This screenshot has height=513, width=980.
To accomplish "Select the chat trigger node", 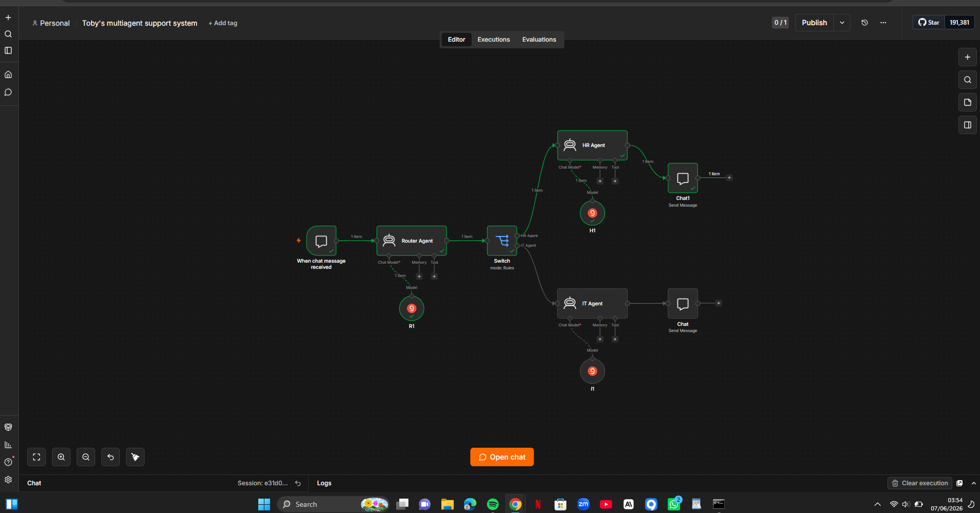I will [321, 241].
